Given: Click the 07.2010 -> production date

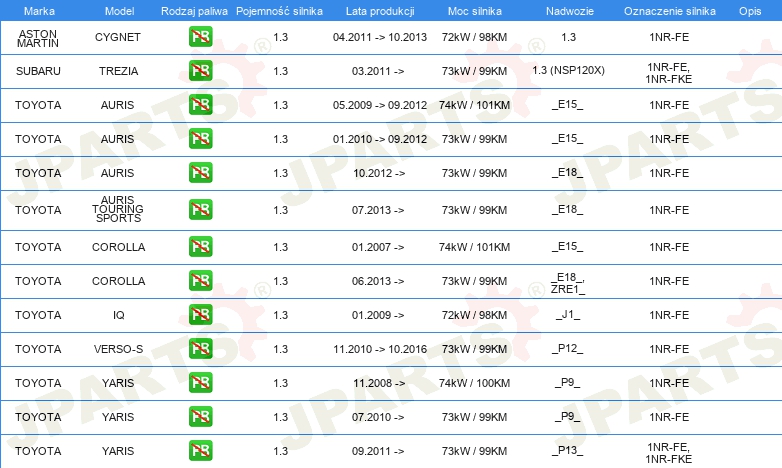Looking at the screenshot, I should pyautogui.click(x=378, y=417).
